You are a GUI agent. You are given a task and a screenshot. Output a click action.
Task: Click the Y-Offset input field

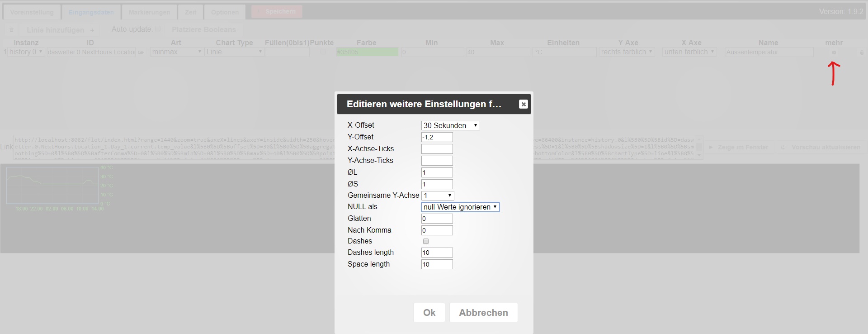[437, 137]
